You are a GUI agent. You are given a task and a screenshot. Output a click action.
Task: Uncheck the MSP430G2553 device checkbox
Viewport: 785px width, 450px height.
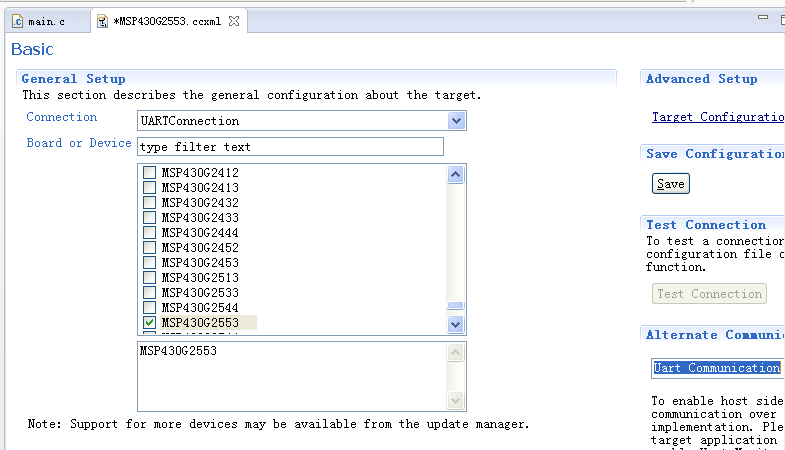click(x=150, y=323)
